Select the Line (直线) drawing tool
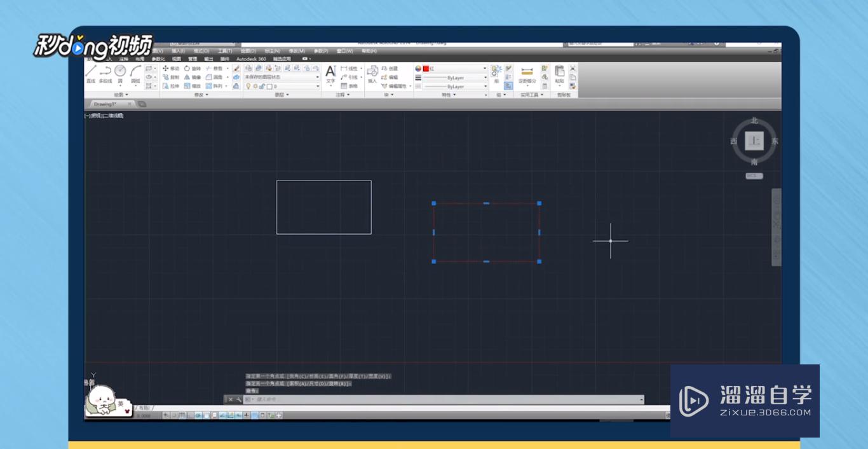Screen dimensions: 868x449 tap(91, 71)
